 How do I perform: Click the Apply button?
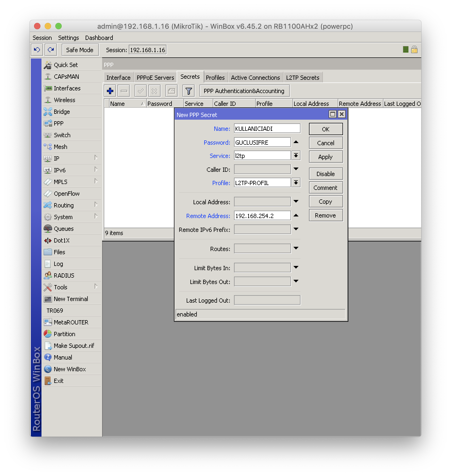[325, 157]
